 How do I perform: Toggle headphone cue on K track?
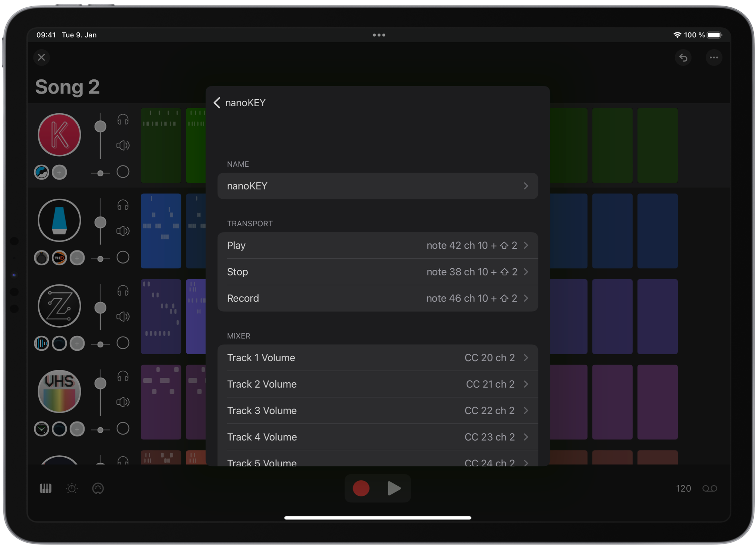point(123,120)
